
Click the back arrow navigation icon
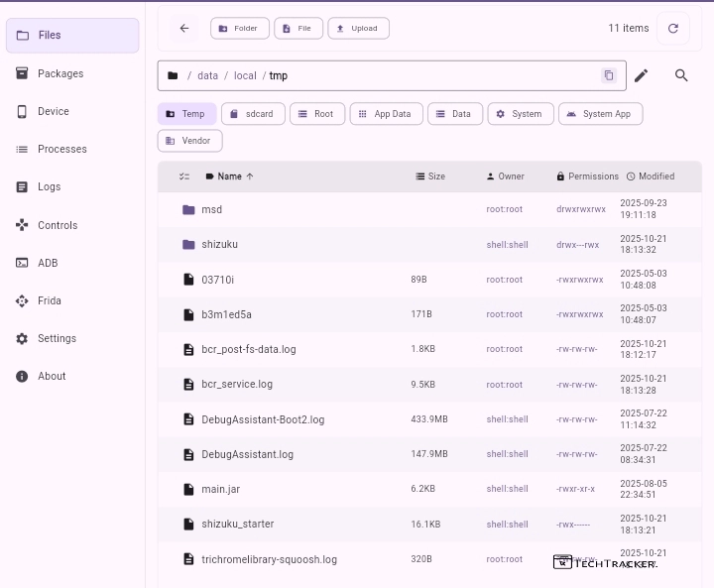point(184,29)
